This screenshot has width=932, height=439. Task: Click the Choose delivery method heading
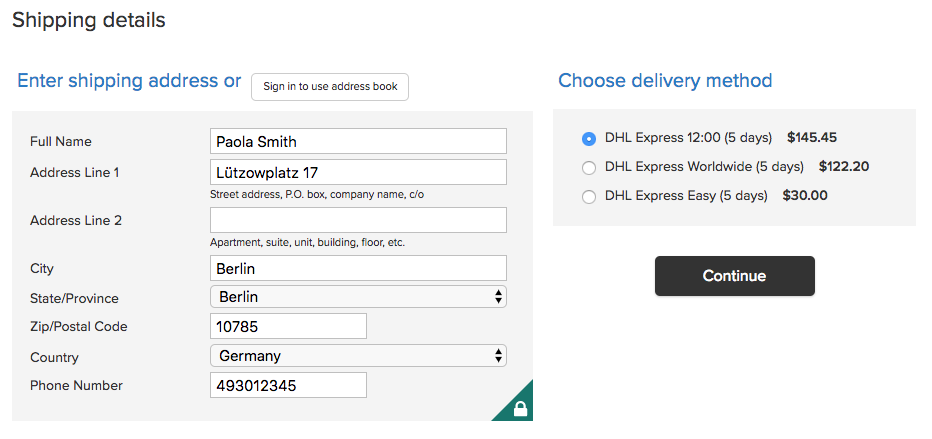pos(665,80)
